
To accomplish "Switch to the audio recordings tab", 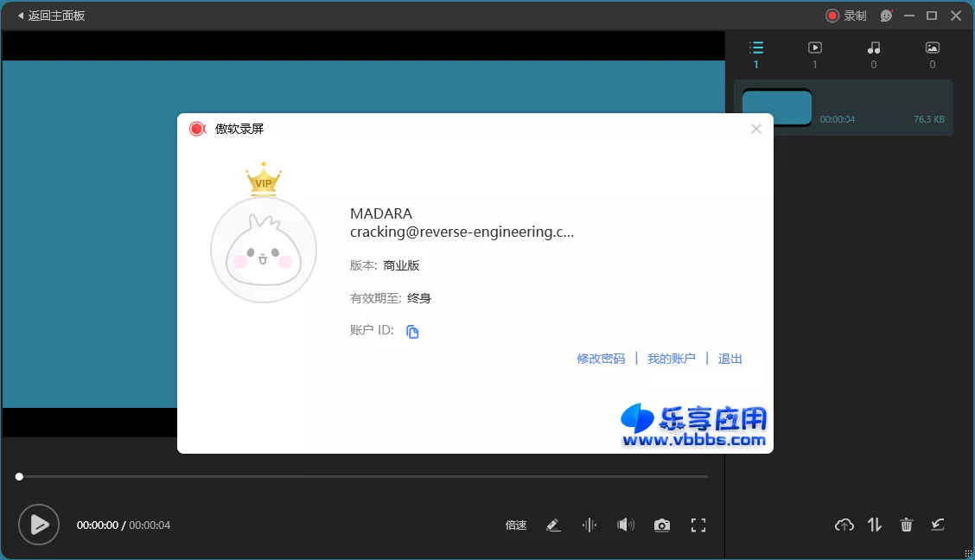I will pos(873,54).
